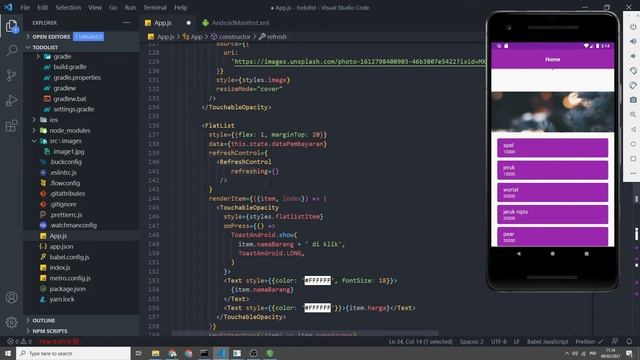
Task: Click refresh in breadcrumb
Action: 277,37
